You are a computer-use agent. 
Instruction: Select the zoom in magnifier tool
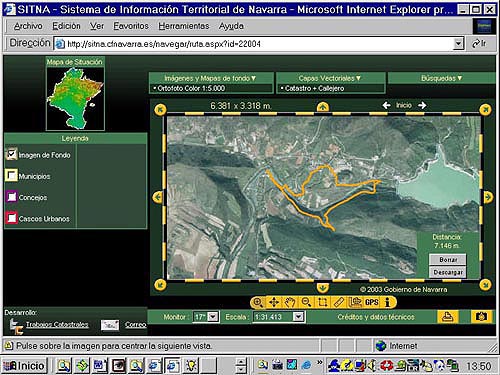pyautogui.click(x=258, y=302)
